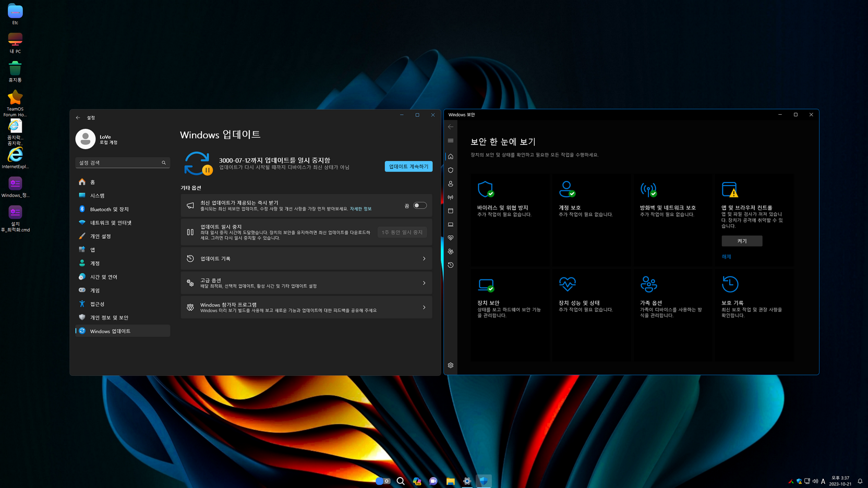Screen dimensions: 868x488
Task: Select Etc folder on desktop
Action: [x=15, y=15]
